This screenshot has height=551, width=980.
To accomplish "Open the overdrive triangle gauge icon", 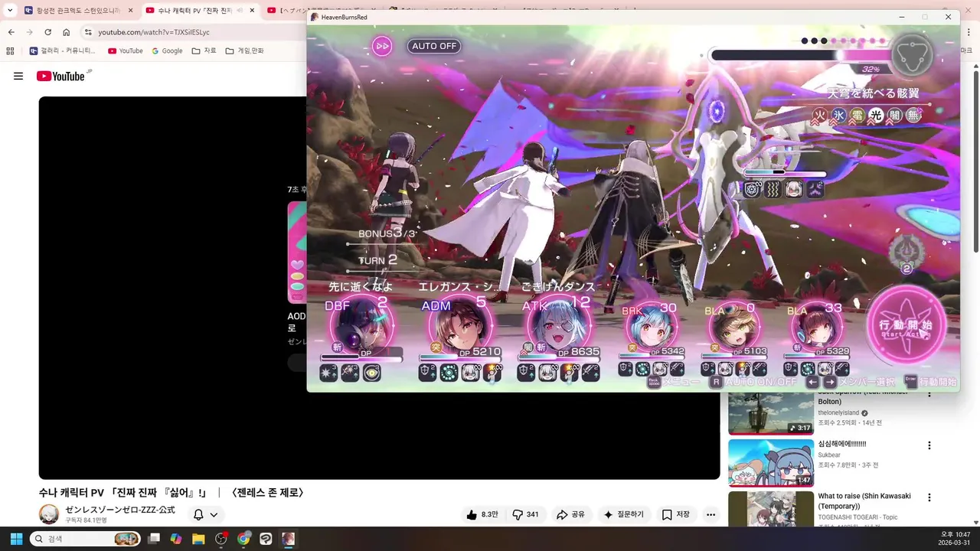I will coord(913,55).
